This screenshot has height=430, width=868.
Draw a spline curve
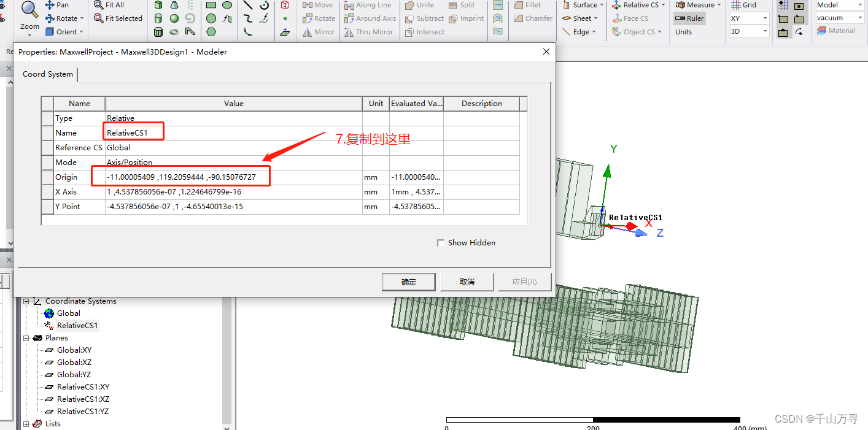(x=248, y=18)
